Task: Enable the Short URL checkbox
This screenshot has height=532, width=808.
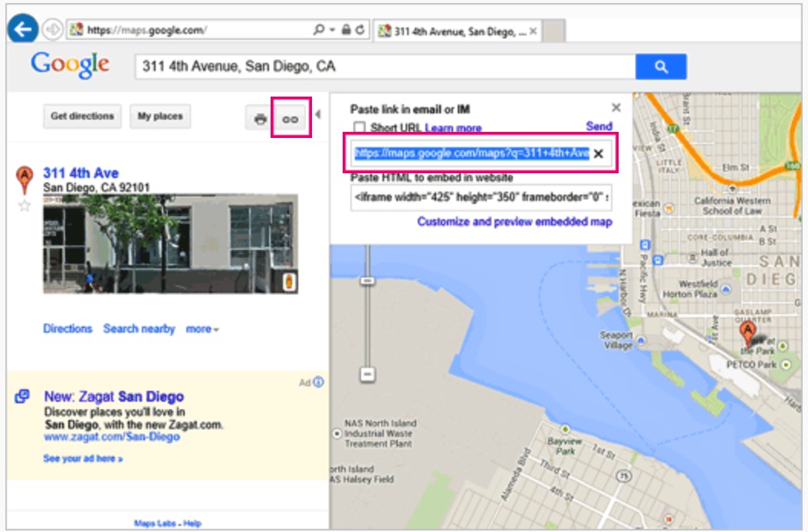Action: tap(360, 126)
